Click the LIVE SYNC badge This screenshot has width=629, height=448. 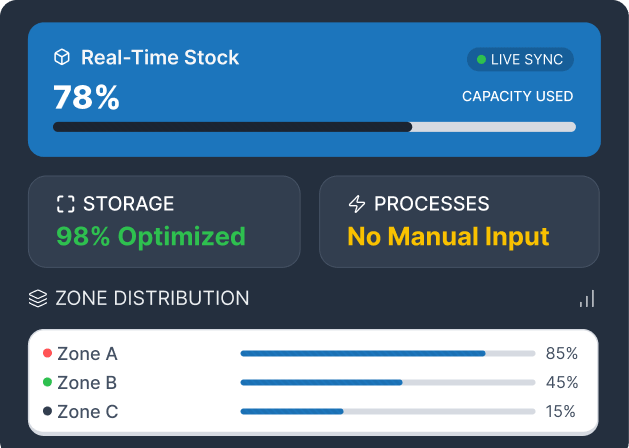520,59
